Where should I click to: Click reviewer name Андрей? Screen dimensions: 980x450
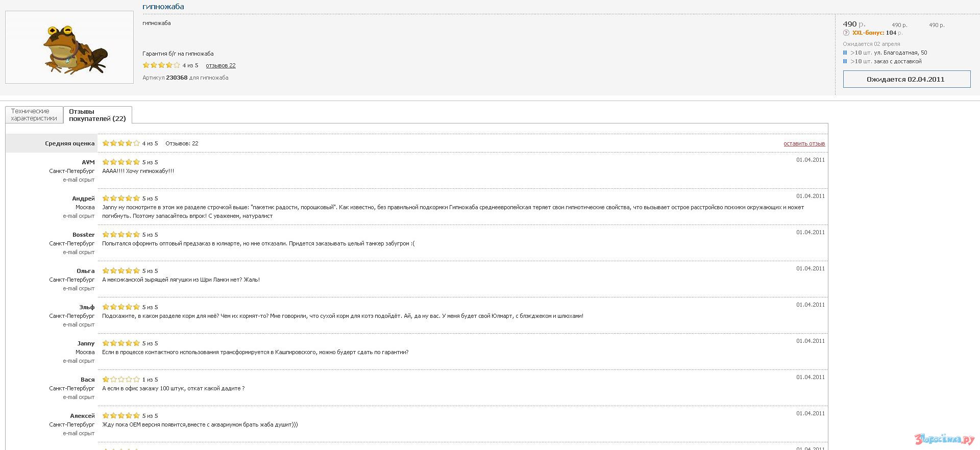tap(83, 198)
